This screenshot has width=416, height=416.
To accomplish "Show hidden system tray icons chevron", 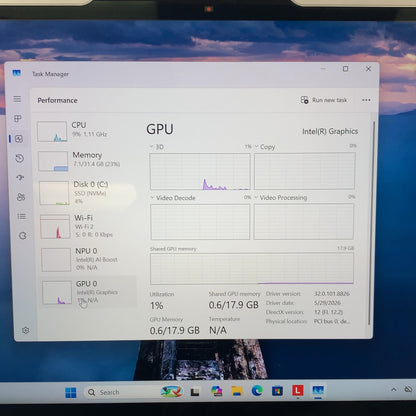I will (393, 389).
